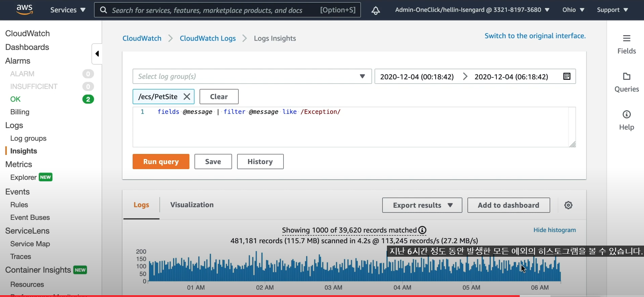Run the Logs Insights query
Screen dimensions: 644x297
(x=161, y=162)
